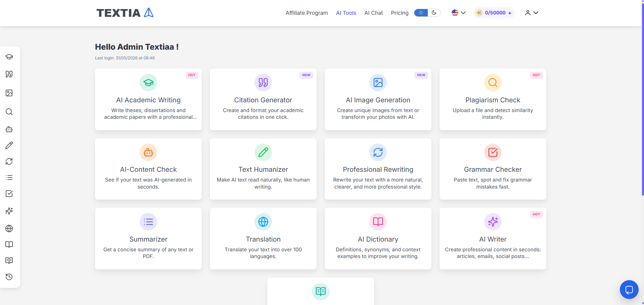644x305 pixels.
Task: Open AI Dictionary card title
Action: pos(378,239)
